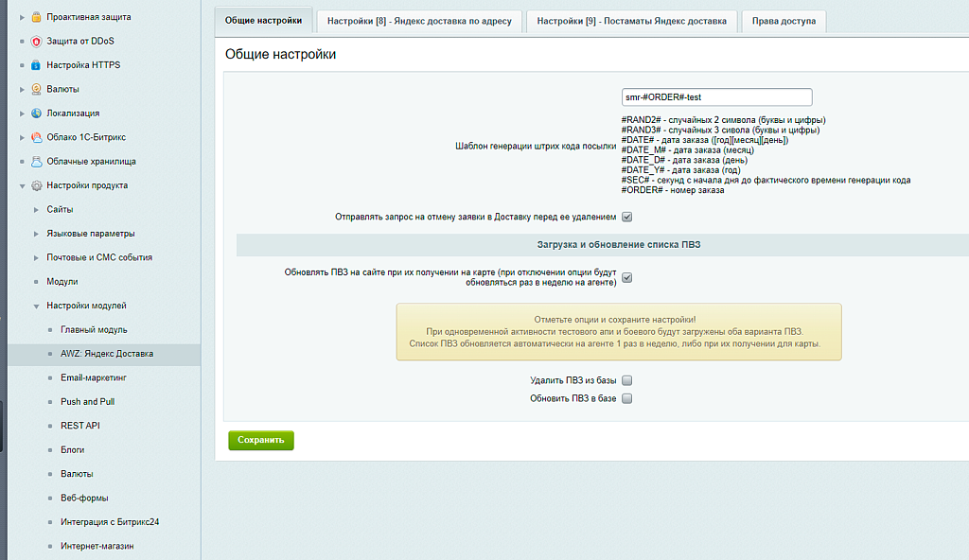The width and height of the screenshot is (969, 560).
Task: Click the DDoS protection shield icon
Action: (x=36, y=41)
